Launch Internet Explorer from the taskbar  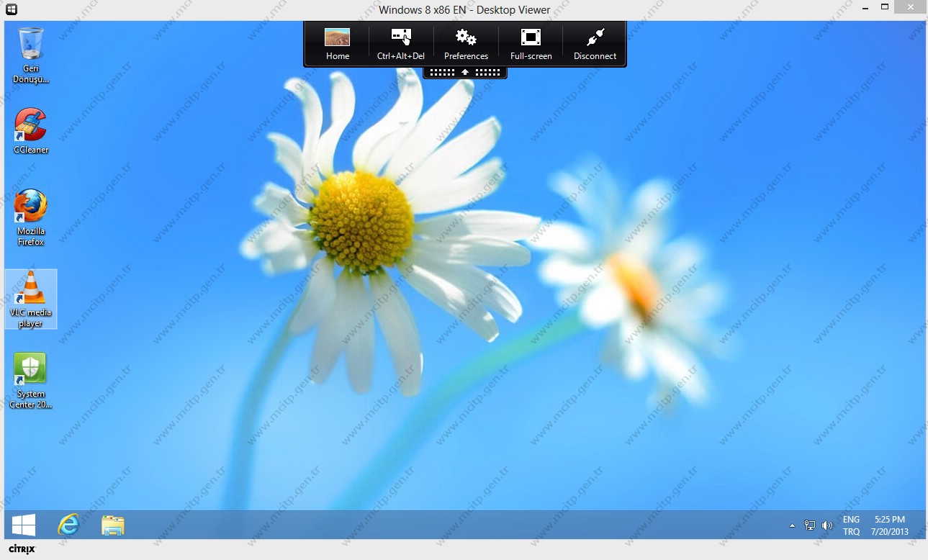point(68,525)
